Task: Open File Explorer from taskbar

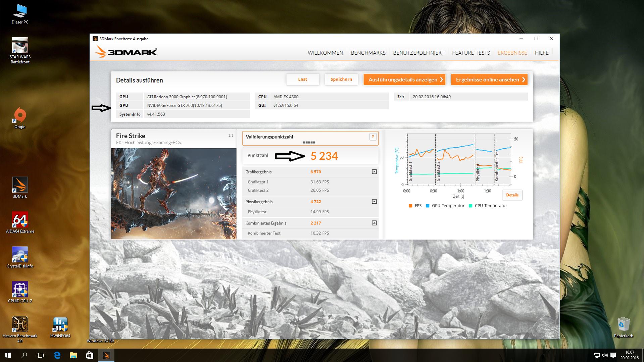Action: click(73, 355)
